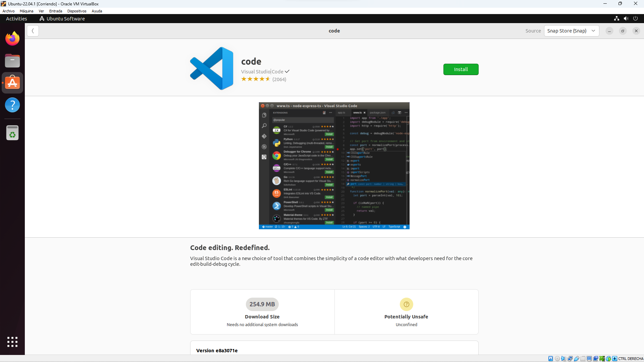Click the Download Size info tile
Viewport: 644px width, 362px height.
coord(262,312)
